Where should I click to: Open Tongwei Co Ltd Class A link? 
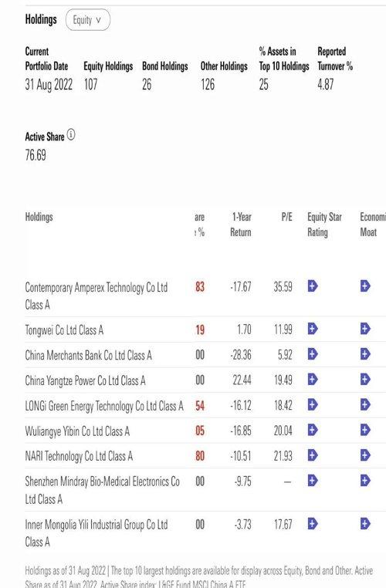click(x=64, y=330)
